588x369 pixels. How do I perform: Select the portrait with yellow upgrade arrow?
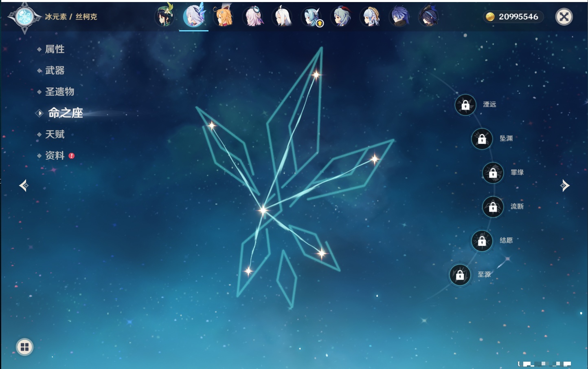click(x=312, y=17)
